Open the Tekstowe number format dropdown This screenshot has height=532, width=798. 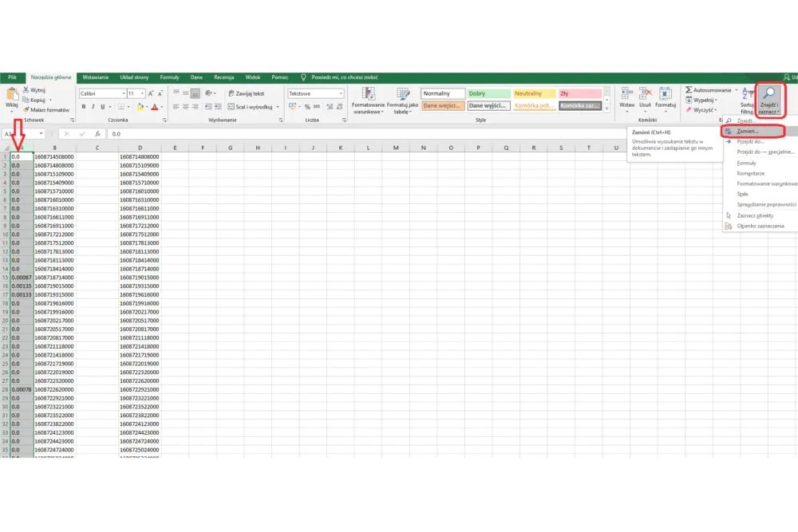(x=341, y=93)
